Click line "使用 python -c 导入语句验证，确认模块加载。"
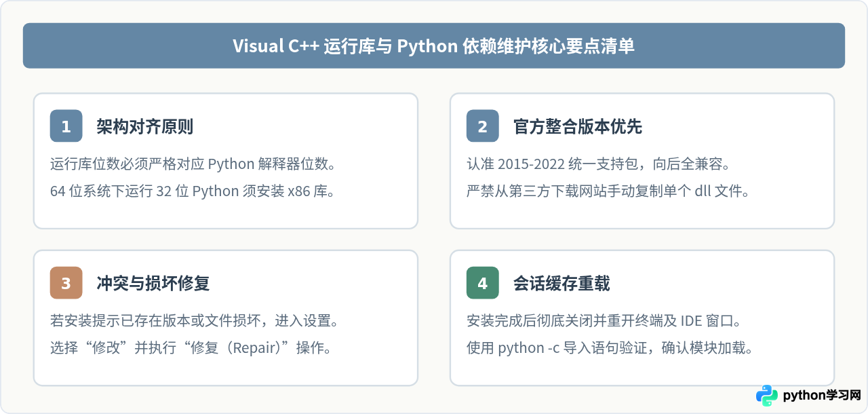The width and height of the screenshot is (868, 414). click(x=610, y=348)
